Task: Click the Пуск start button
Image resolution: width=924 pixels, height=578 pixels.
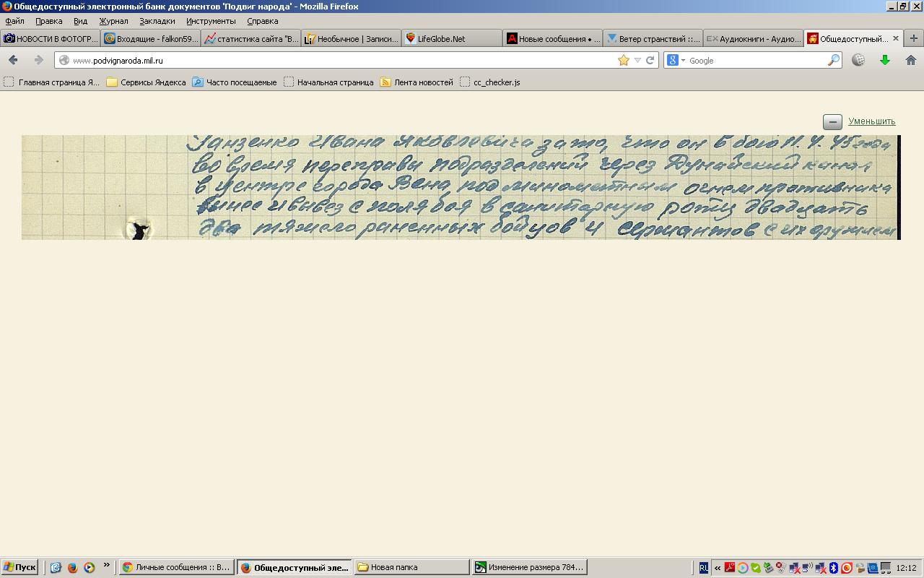Action: point(19,567)
